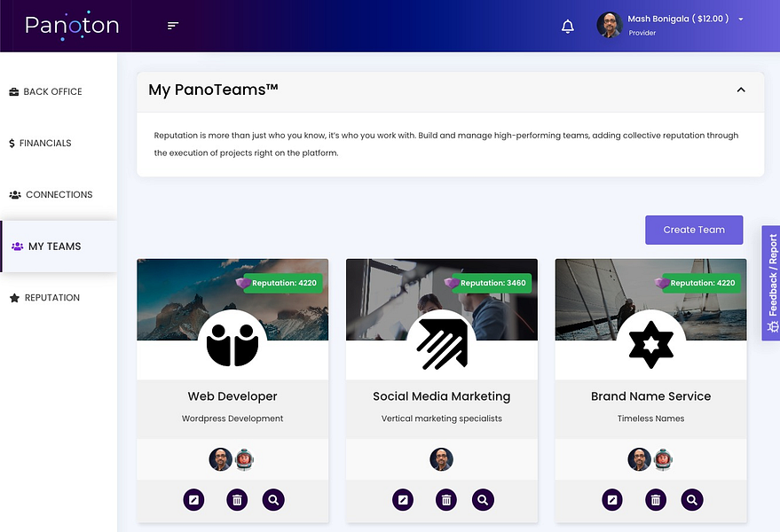This screenshot has height=532, width=780.
Task: Click the Back Office briefcase icon
Action: (x=14, y=91)
